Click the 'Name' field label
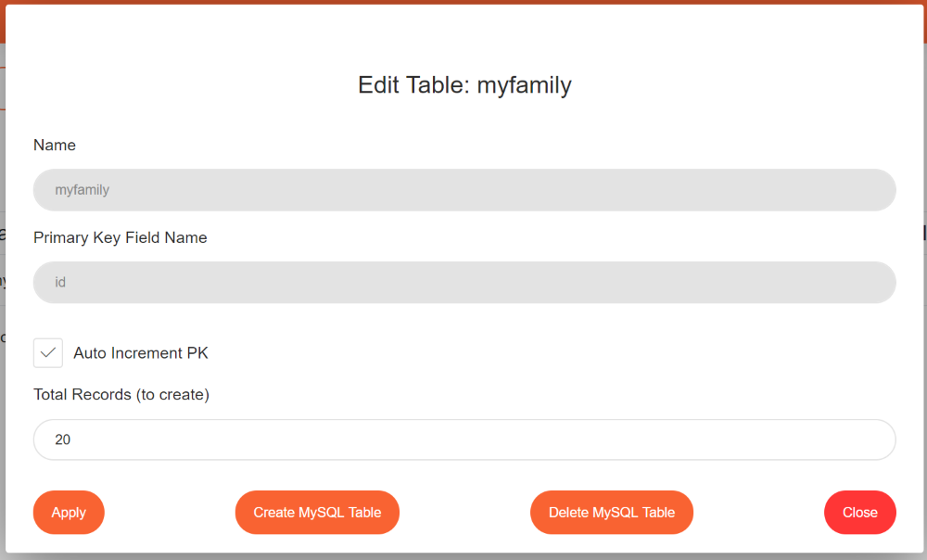 point(55,146)
